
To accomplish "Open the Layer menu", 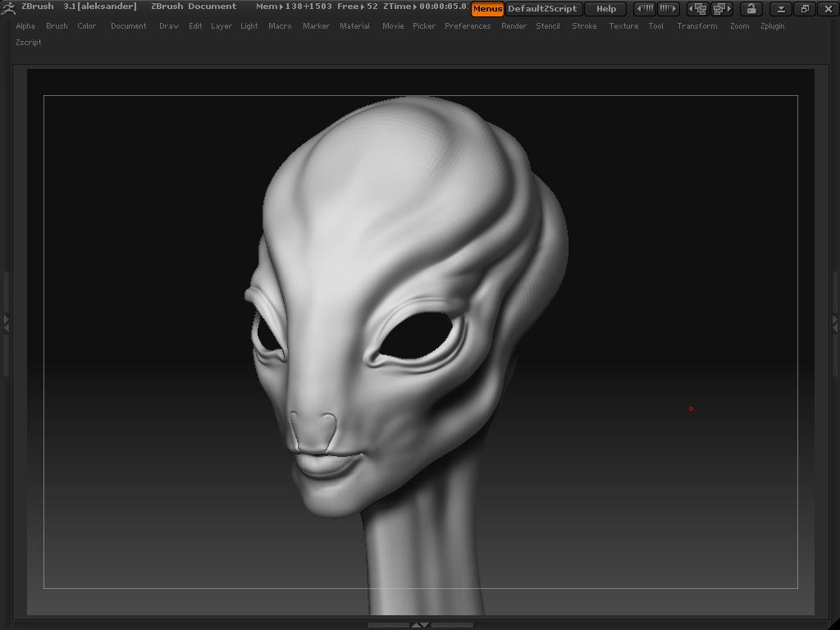I will pyautogui.click(x=221, y=25).
